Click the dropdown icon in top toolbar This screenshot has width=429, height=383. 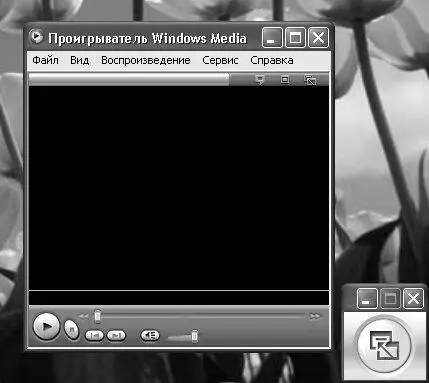click(x=260, y=80)
